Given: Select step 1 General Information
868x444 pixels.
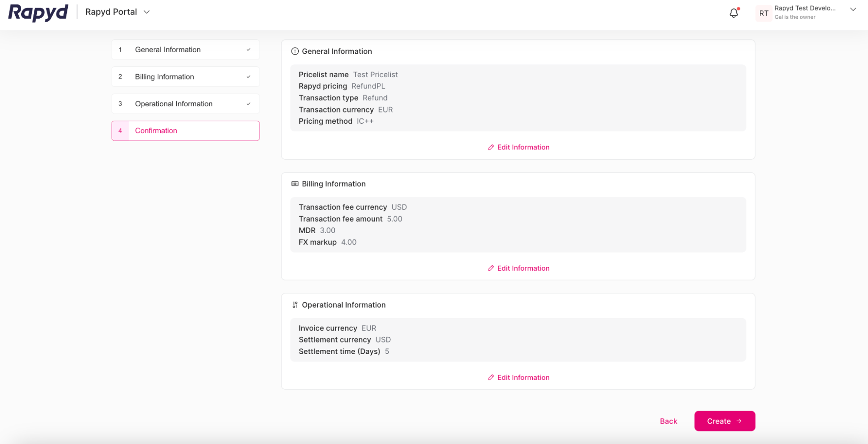Looking at the screenshot, I should [185, 49].
